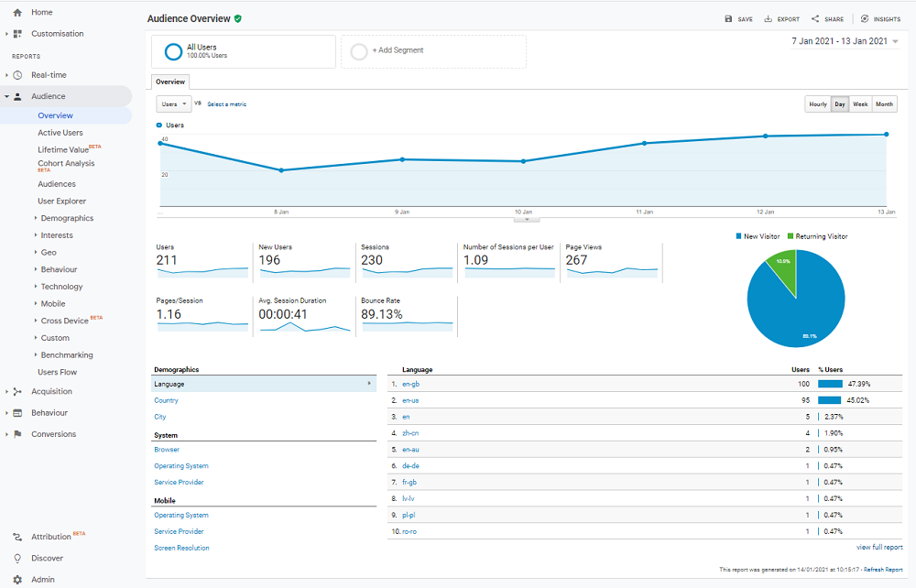Viewport: 916px width, 588px height.
Task: Click the Add Segment empty circle
Action: pos(359,52)
